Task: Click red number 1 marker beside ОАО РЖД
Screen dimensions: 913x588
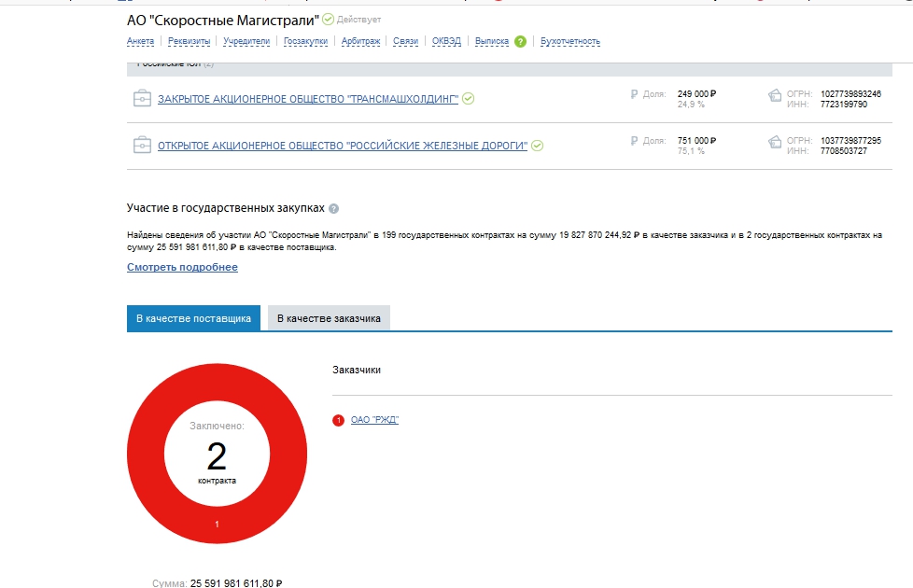Action: point(338,420)
